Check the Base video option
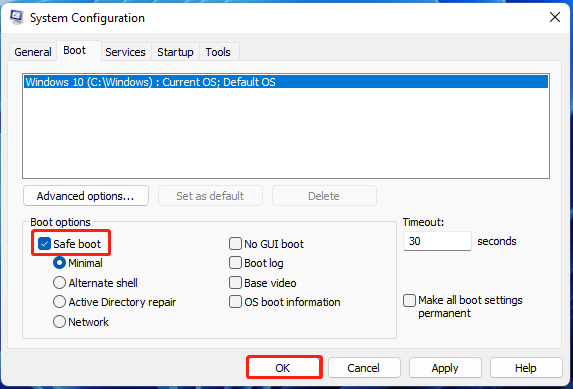573x389 pixels. coord(235,283)
